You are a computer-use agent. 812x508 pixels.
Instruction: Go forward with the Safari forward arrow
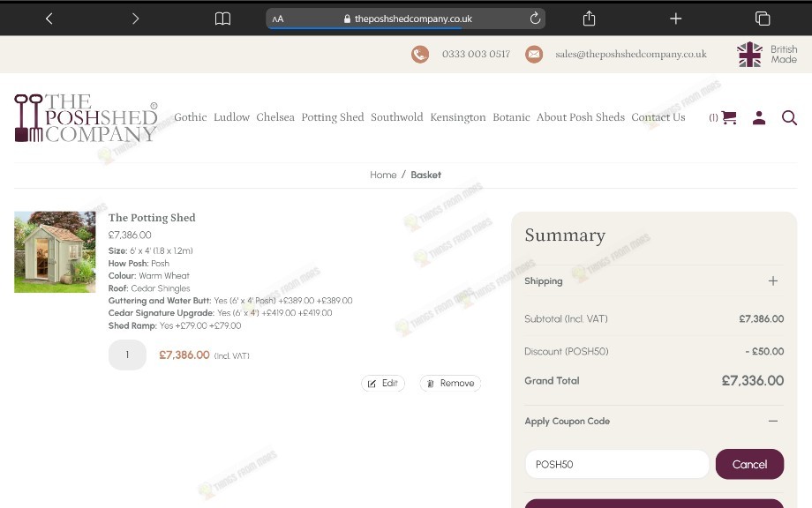[135, 19]
